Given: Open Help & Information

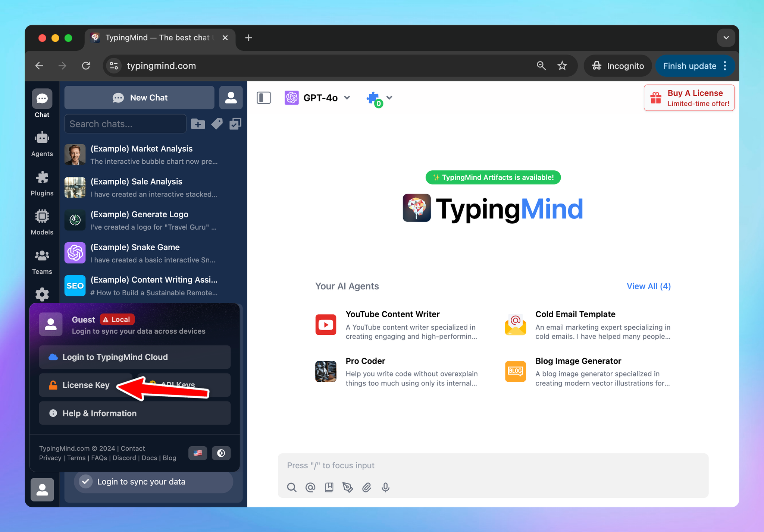Looking at the screenshot, I should [x=135, y=413].
